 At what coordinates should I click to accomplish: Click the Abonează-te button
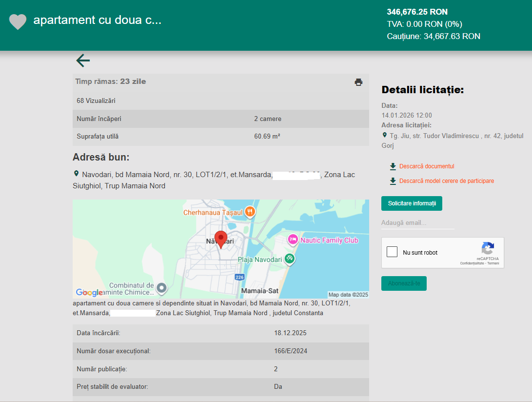[x=404, y=283]
